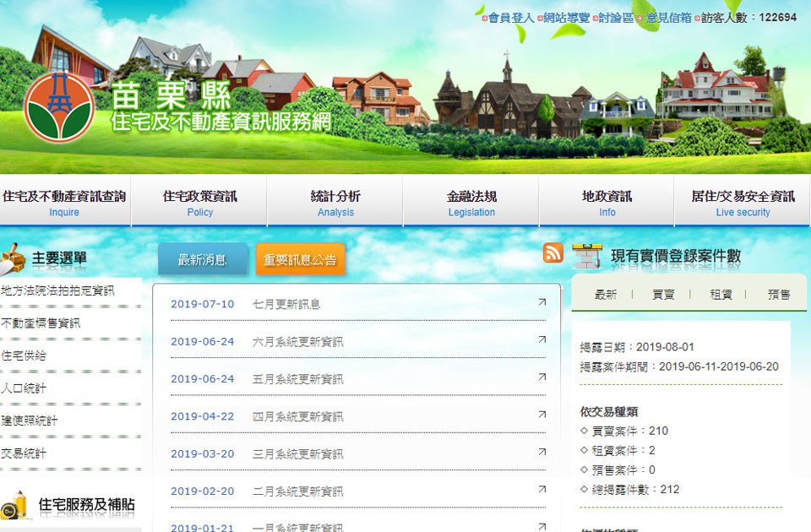Open the 四月系統更新資訊 news title

[x=297, y=416]
